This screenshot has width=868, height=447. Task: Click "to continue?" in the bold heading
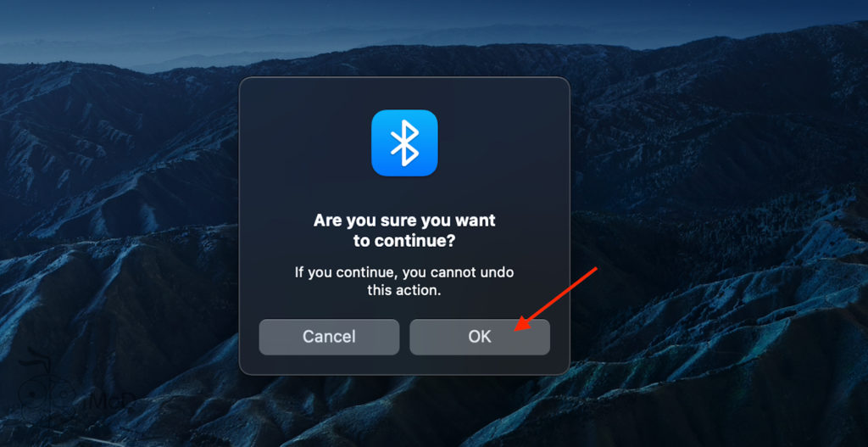click(x=404, y=242)
